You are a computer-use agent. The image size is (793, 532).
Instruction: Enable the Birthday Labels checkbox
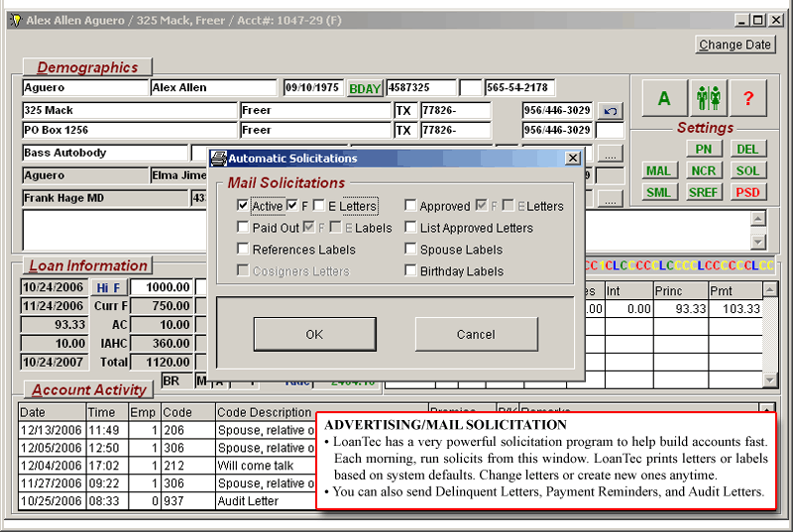tap(410, 270)
